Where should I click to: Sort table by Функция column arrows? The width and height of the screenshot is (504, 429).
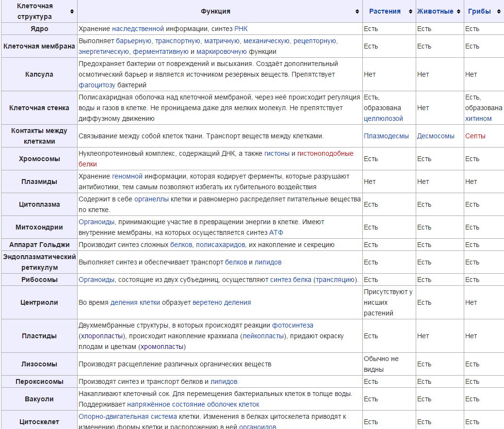click(x=357, y=11)
